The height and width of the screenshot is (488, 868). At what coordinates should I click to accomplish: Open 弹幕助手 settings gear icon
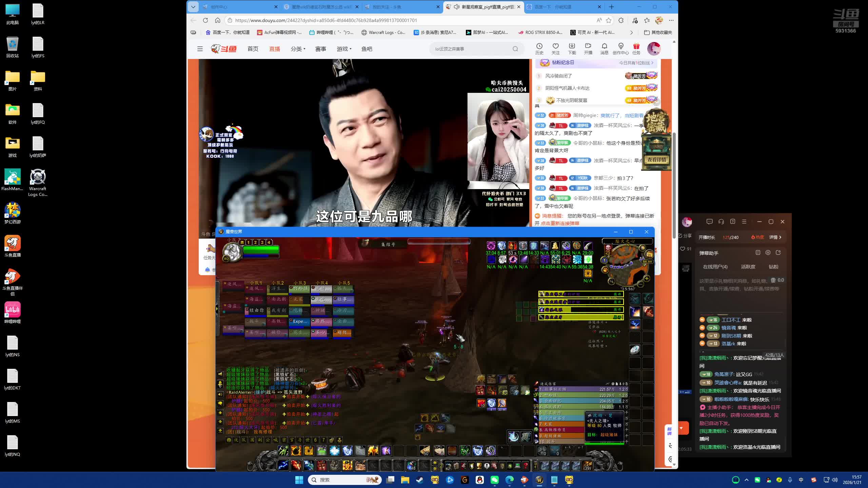768,253
